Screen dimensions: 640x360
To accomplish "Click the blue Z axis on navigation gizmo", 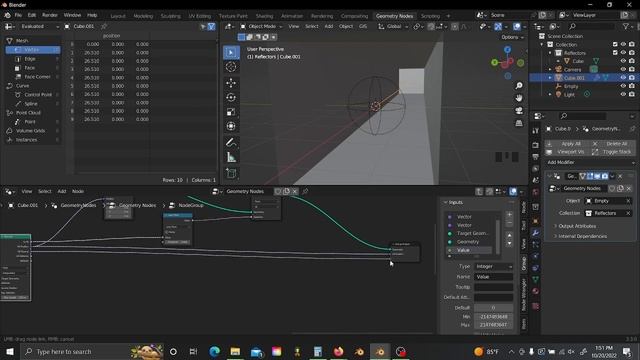I will (507, 50).
